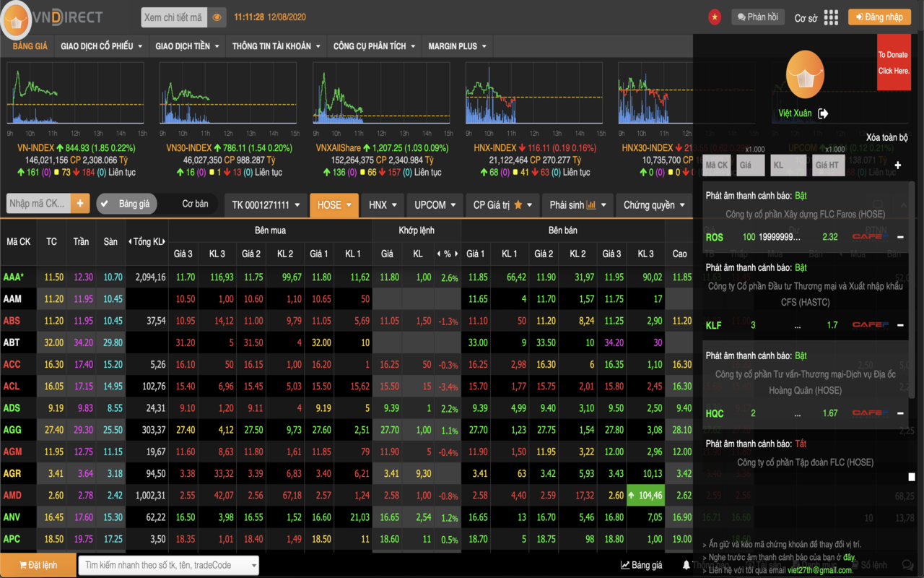Expand the UPCOM exchange dropdown
The width and height of the screenshot is (924, 578).
[435, 204]
